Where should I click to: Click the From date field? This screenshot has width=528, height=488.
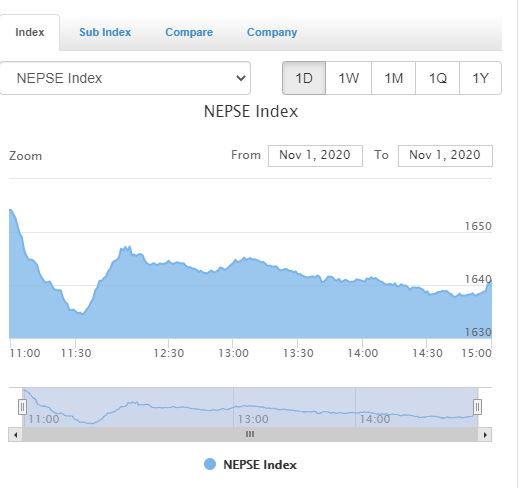tap(315, 156)
